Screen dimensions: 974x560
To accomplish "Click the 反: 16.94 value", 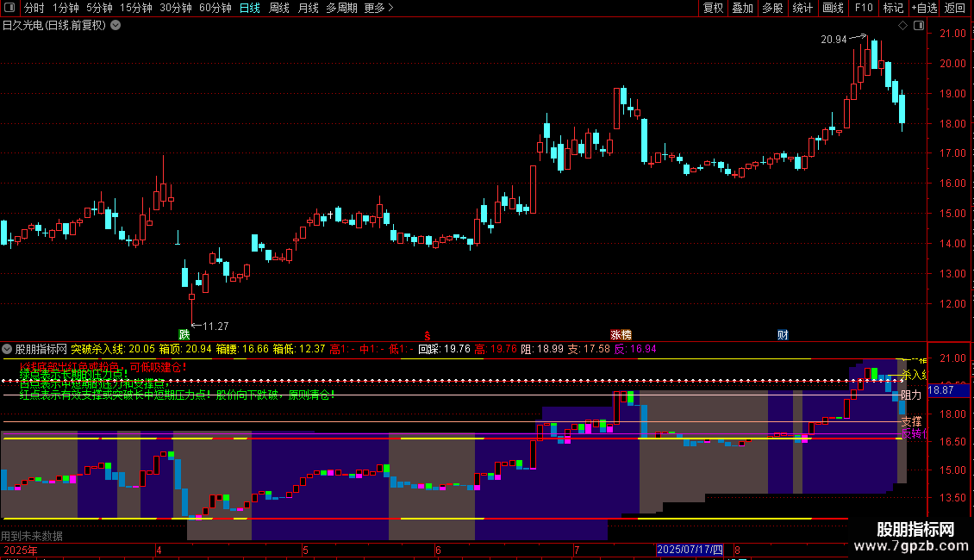I will pos(635,350).
